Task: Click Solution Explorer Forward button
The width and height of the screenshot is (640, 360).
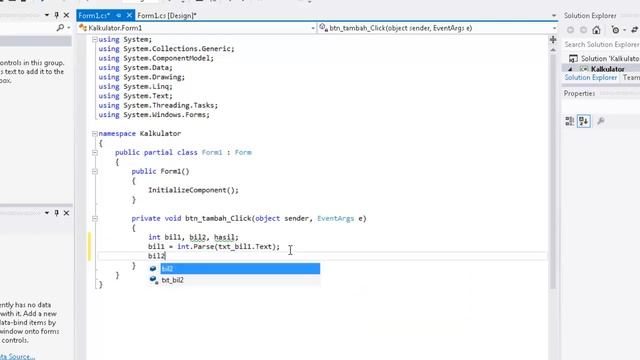Action: (584, 30)
